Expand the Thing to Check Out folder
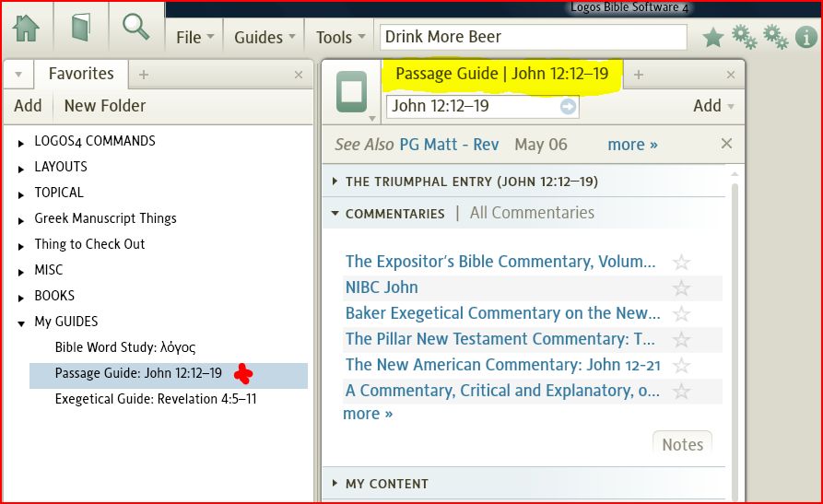 [x=20, y=246]
